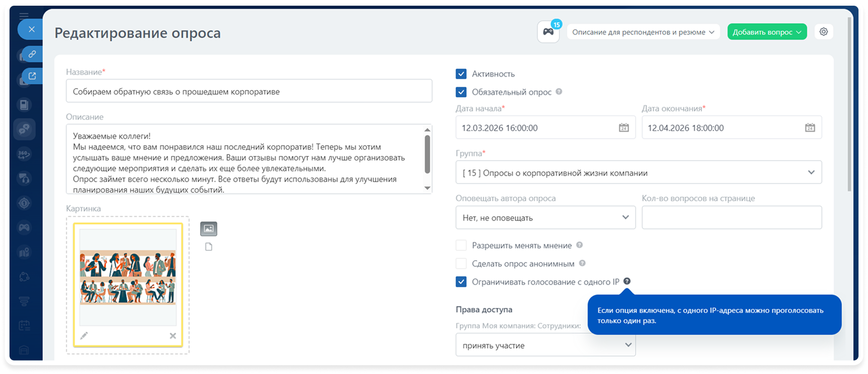Click the corporate party picture thumbnail

click(128, 277)
